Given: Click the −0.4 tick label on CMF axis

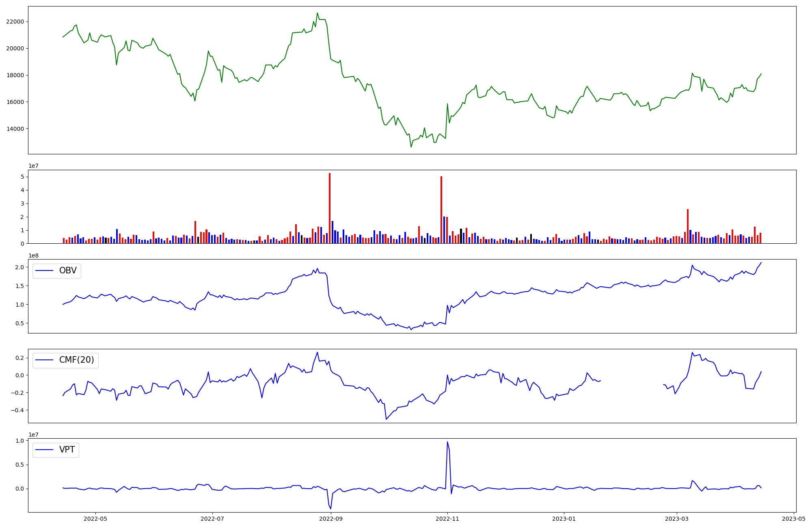Looking at the screenshot, I should (x=16, y=410).
